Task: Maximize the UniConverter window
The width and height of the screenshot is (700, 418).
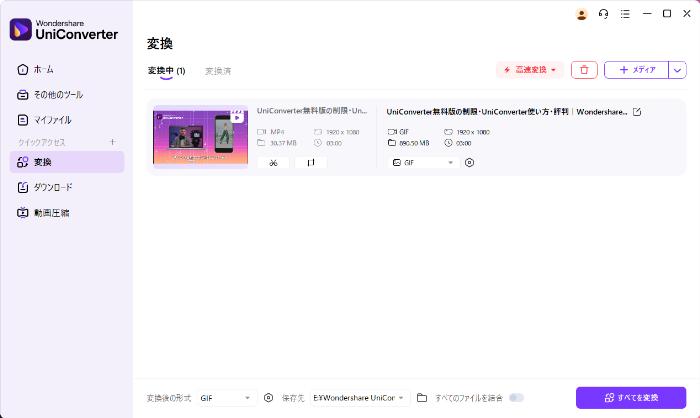Action: [667, 14]
